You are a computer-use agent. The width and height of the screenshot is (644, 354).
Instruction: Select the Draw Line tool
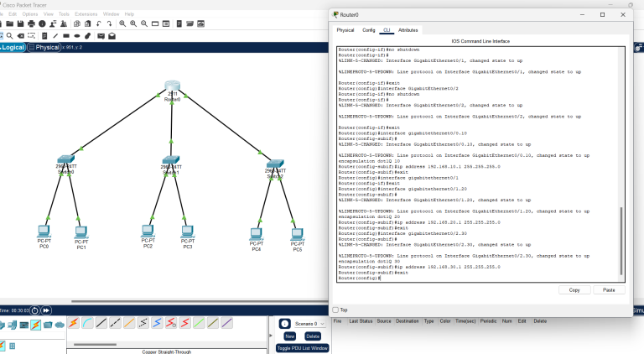pyautogui.click(x=55, y=36)
